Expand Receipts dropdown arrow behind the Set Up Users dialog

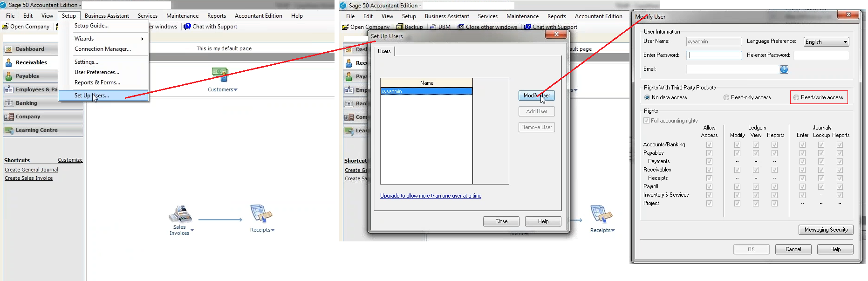click(613, 231)
